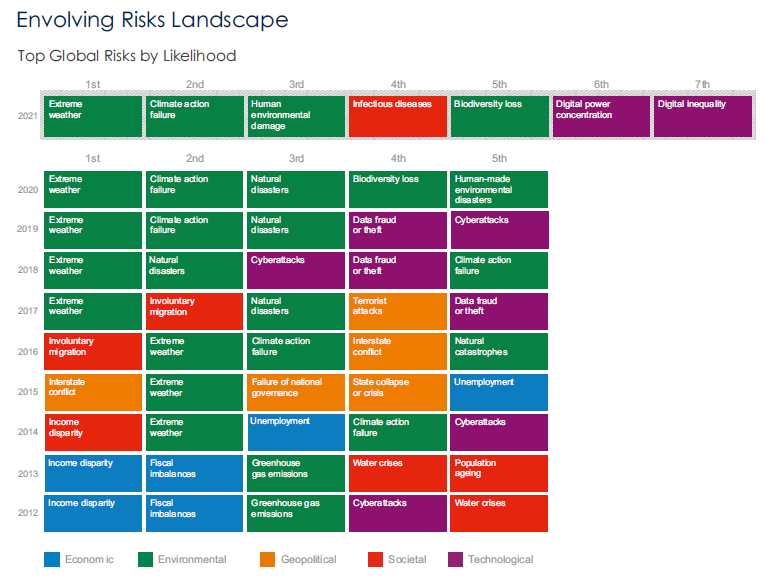Select the Digital power concentration cell
Image resolution: width=766 pixels, height=582 pixels.
pos(601,116)
